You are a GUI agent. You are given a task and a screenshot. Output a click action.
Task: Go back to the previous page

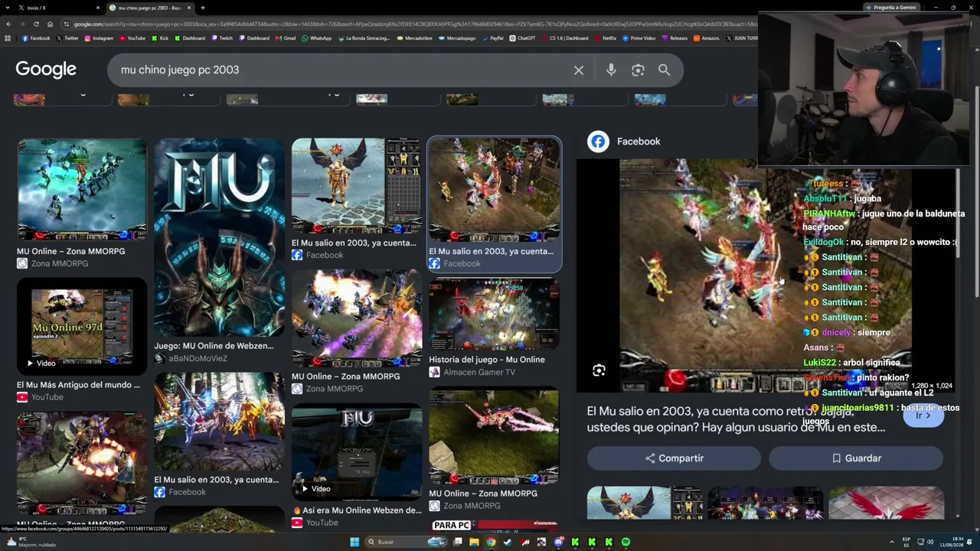coord(8,24)
